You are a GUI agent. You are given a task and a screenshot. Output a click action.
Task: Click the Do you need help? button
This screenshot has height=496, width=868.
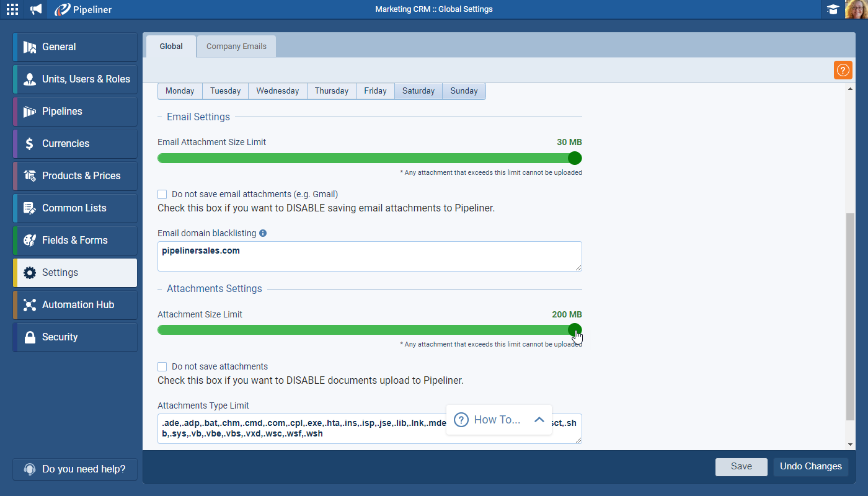(75, 469)
